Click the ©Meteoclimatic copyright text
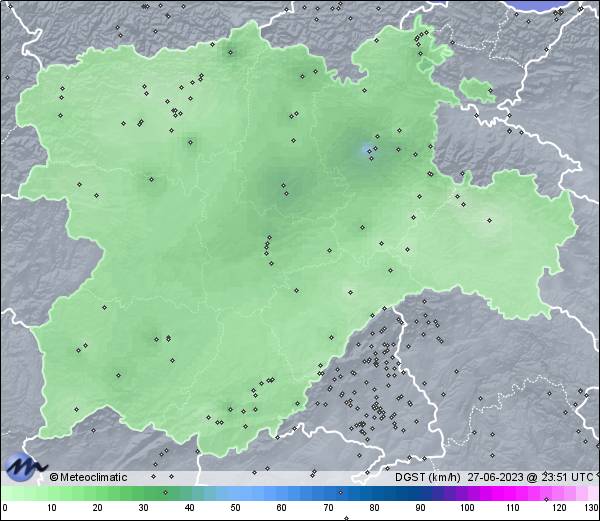Image resolution: width=600 pixels, height=521 pixels. (88, 477)
